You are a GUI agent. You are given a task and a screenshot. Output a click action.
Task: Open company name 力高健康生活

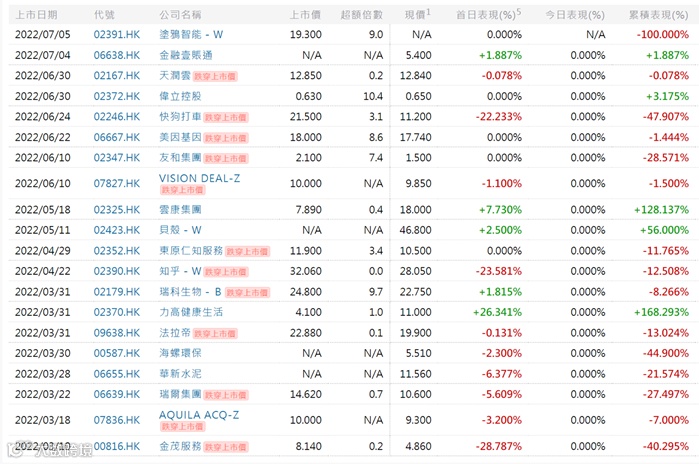click(191, 312)
